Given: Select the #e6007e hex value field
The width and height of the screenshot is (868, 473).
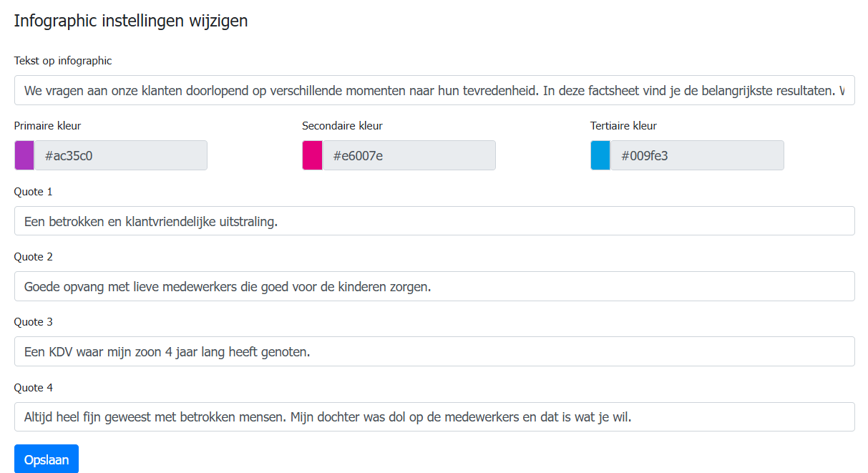Looking at the screenshot, I should (409, 155).
